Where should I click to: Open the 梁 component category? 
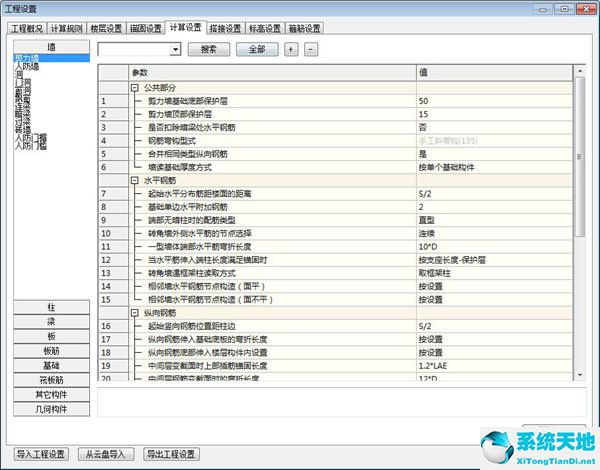click(x=51, y=322)
